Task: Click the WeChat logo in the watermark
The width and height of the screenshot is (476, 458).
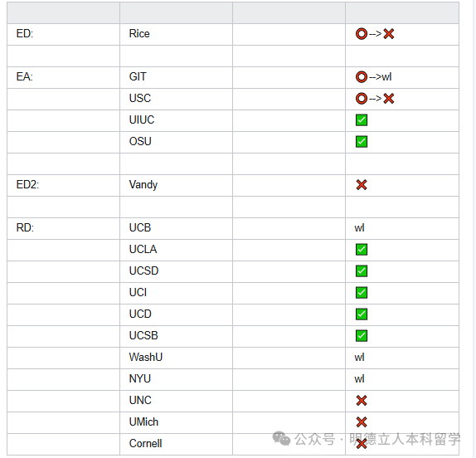Action: click(x=281, y=439)
